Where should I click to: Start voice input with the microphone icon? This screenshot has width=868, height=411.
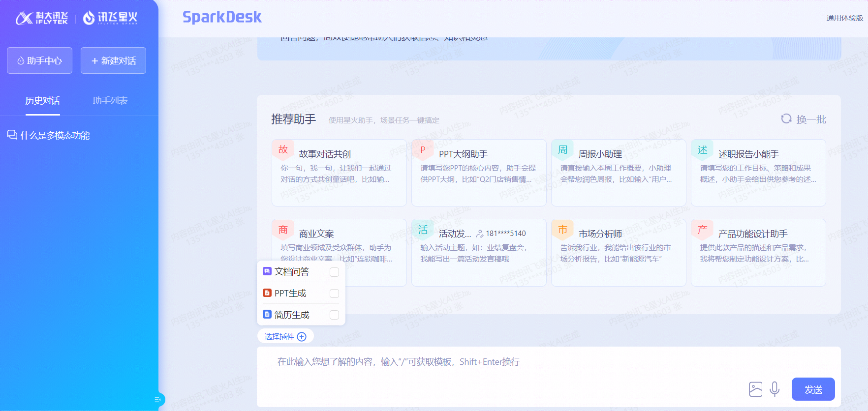pyautogui.click(x=775, y=389)
